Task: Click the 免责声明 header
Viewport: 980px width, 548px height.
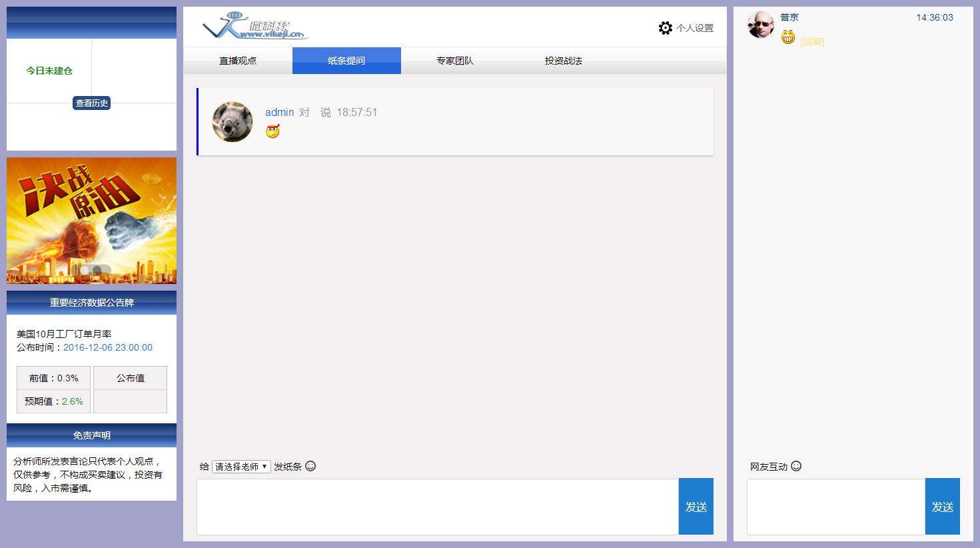Action: [92, 435]
